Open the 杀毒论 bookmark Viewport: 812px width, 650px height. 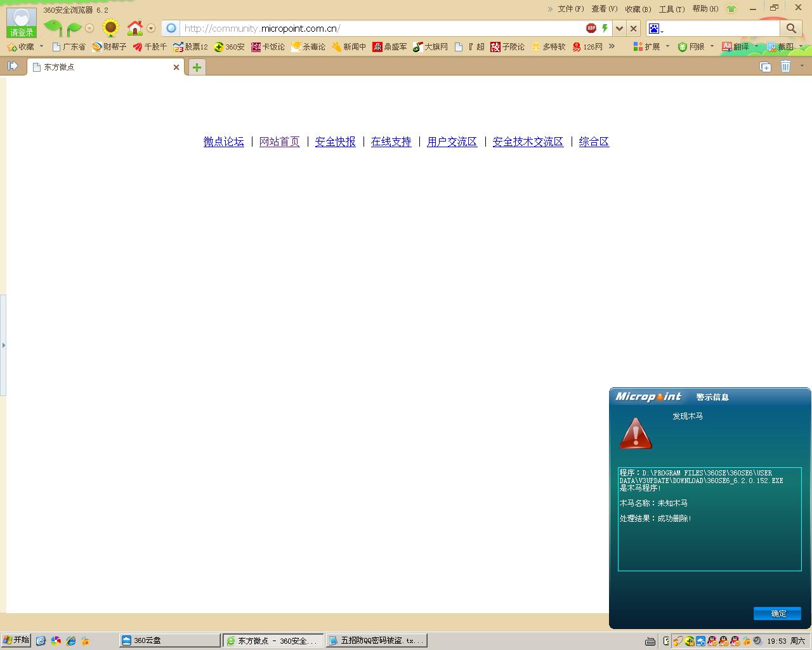pyautogui.click(x=308, y=47)
